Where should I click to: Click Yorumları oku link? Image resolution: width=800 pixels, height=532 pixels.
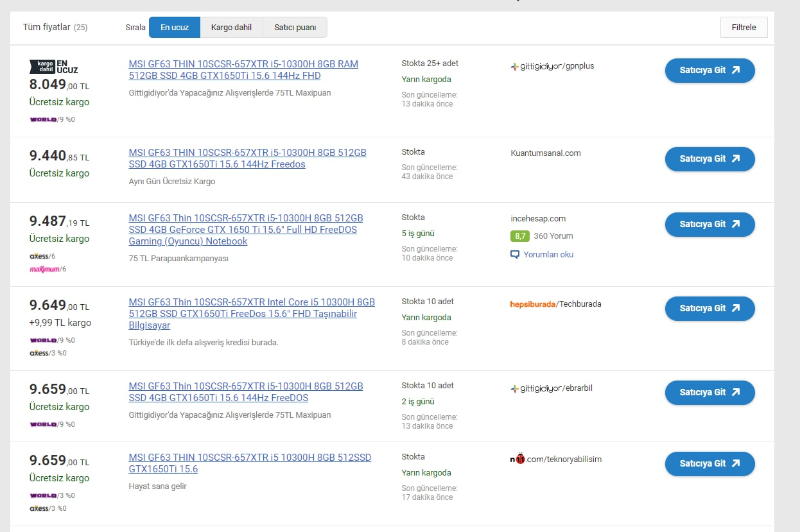tap(548, 255)
